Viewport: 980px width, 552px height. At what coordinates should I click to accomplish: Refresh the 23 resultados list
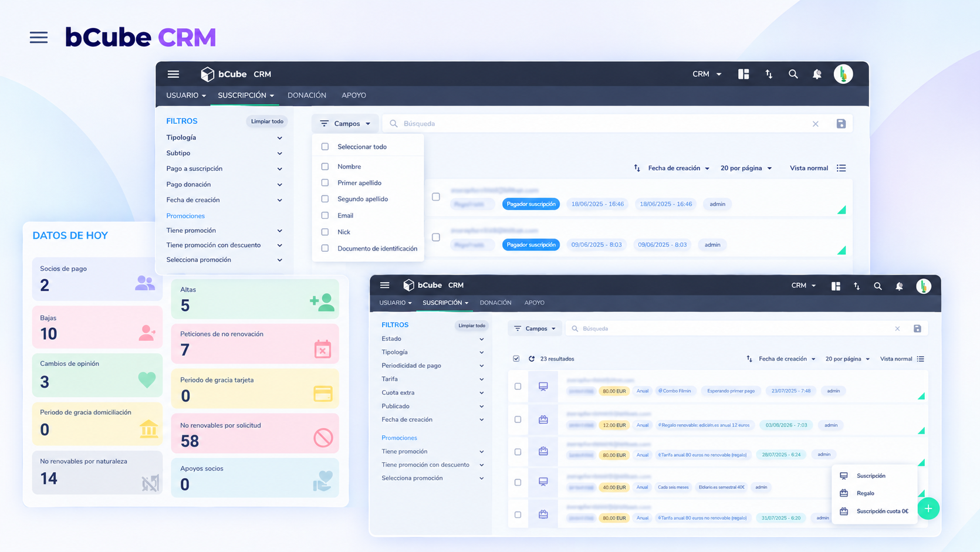(x=532, y=358)
